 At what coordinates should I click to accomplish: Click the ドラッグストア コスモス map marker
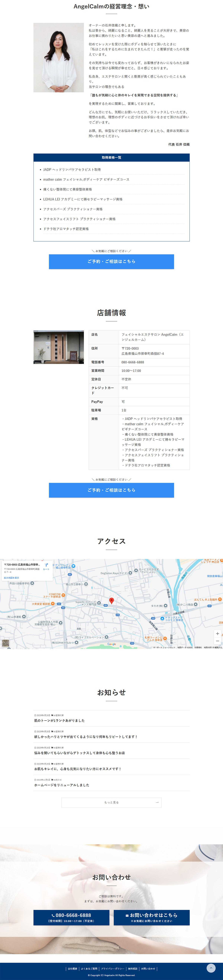click(x=162, y=619)
